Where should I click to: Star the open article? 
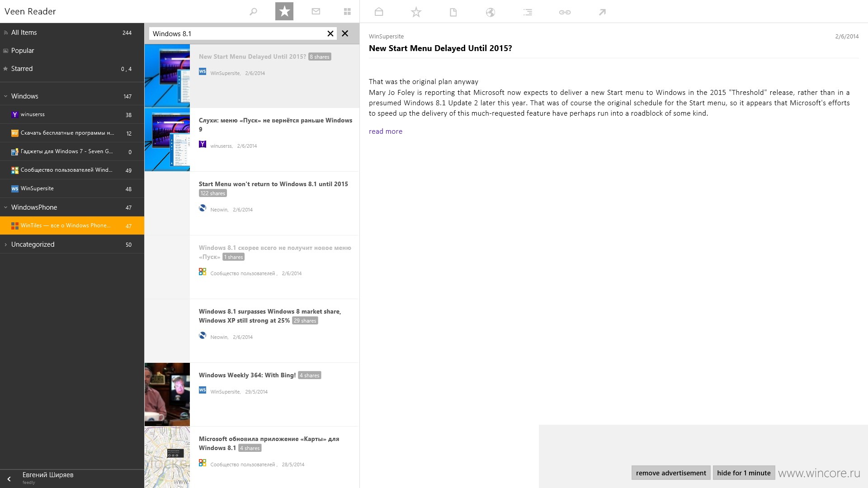[x=416, y=12]
